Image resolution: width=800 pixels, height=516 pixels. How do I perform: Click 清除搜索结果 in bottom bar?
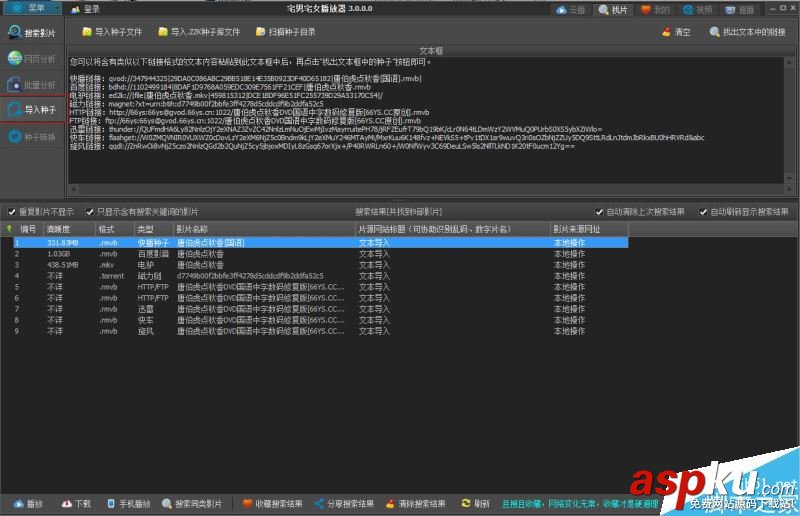[x=415, y=504]
